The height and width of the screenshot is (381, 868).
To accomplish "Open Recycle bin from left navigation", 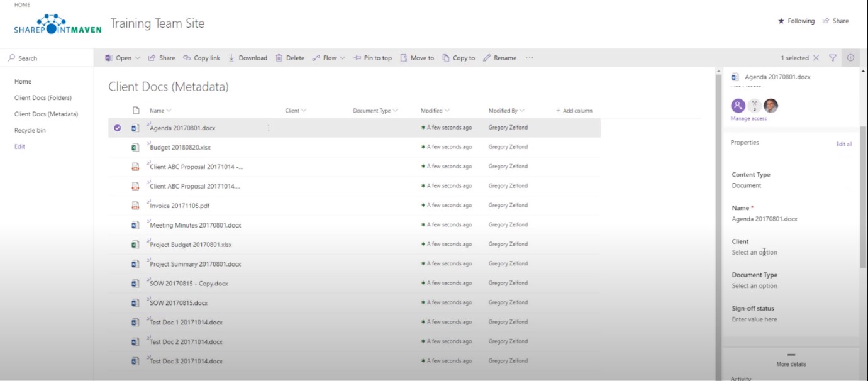I will tap(30, 130).
